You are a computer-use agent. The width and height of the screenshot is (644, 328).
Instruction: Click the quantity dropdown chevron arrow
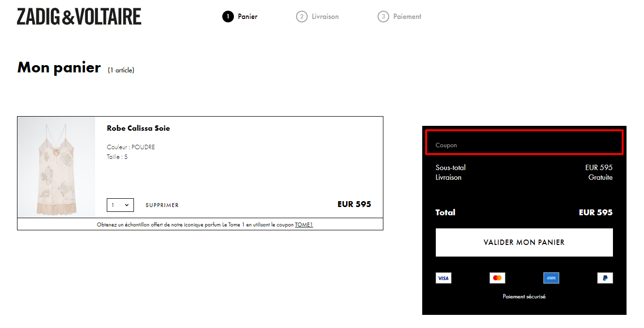[x=127, y=205]
